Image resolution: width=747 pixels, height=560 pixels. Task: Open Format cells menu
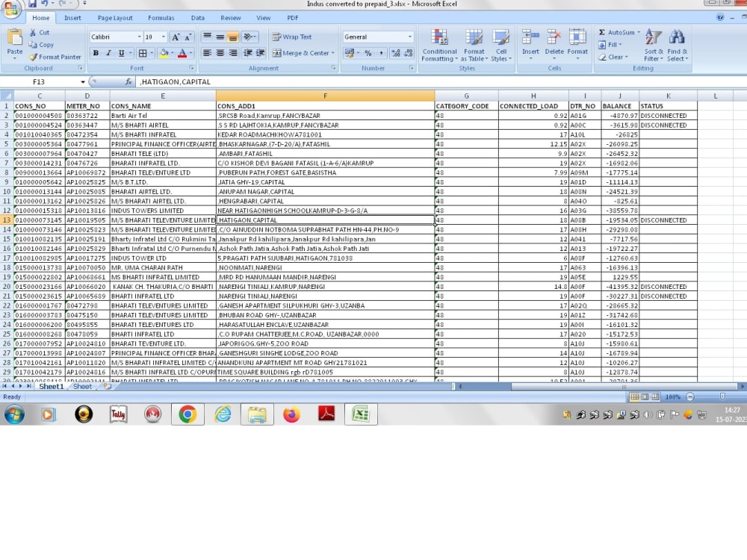(x=577, y=46)
